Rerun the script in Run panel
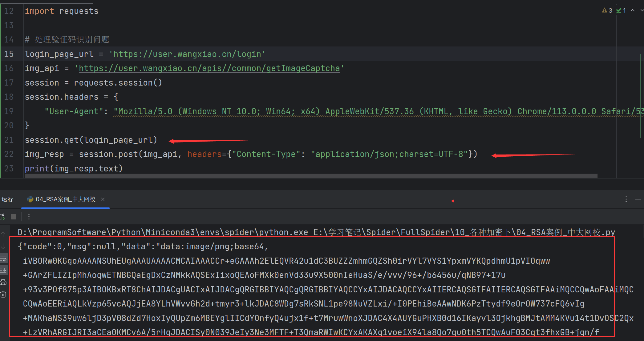 tap(2, 217)
